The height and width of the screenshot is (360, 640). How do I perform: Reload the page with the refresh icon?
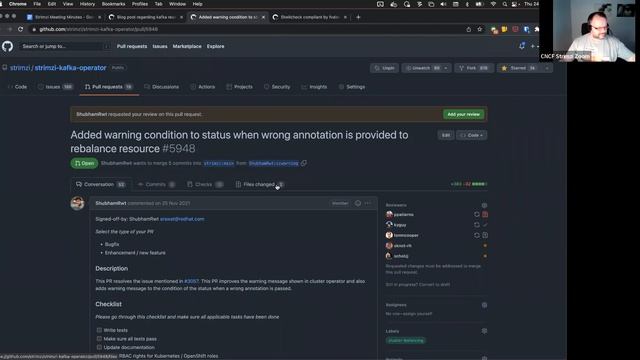pyautogui.click(x=20, y=29)
